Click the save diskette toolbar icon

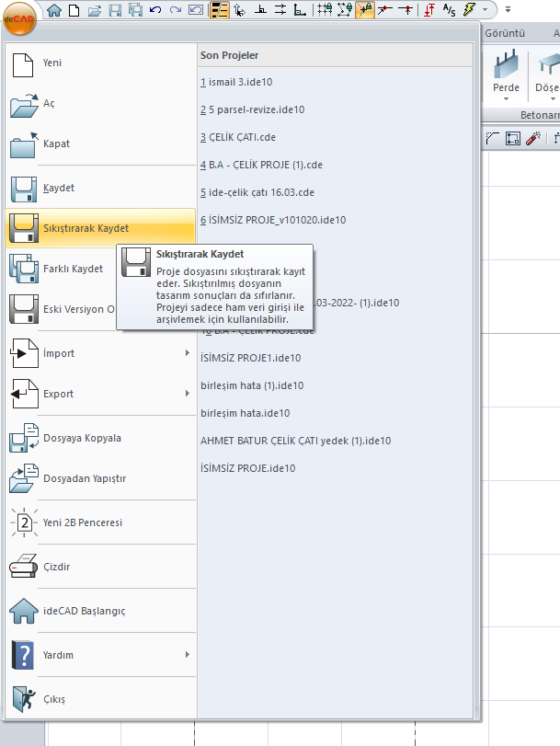[x=115, y=10]
